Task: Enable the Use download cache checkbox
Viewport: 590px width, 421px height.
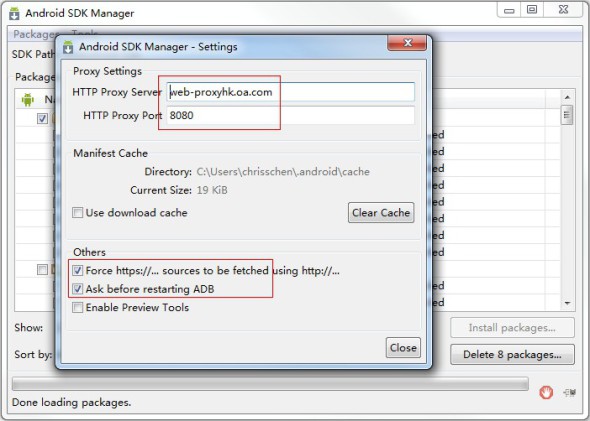Action: 78,213
